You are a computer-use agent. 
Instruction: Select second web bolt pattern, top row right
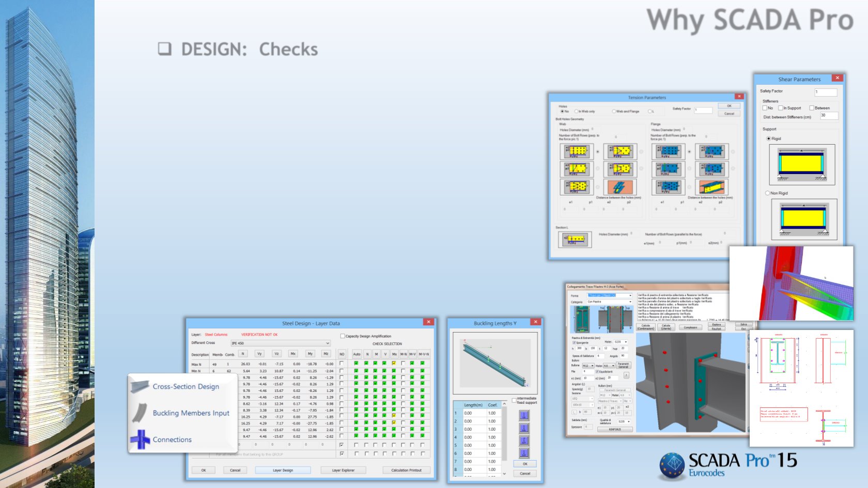click(x=620, y=151)
